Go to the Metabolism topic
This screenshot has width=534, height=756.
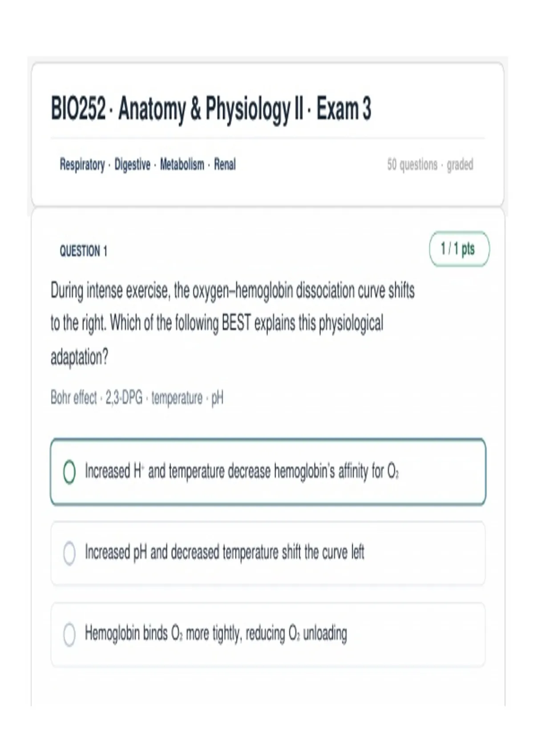182,165
